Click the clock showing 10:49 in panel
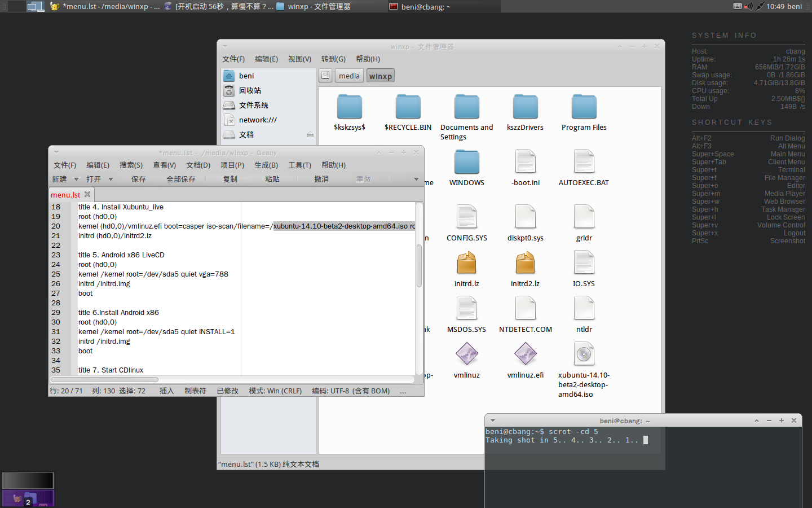The image size is (812, 508). (775, 6)
